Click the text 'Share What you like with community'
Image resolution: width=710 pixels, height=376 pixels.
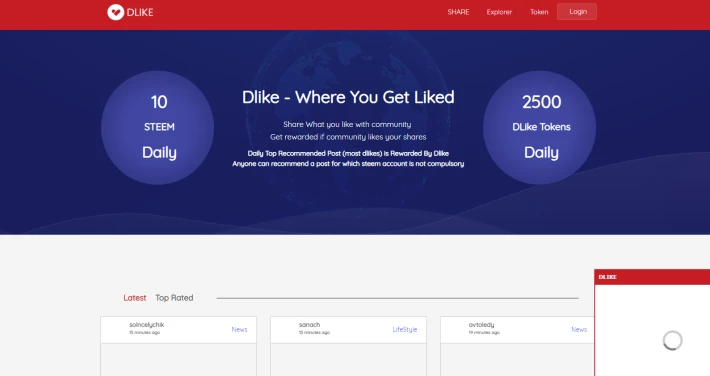tap(347, 124)
